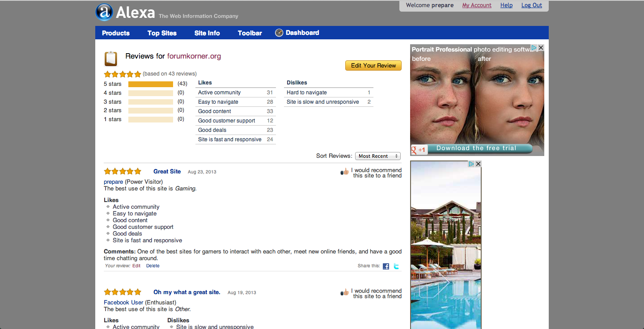Click the prepare reviewer name link
Viewport: 644px width, 329px height.
[x=114, y=182]
